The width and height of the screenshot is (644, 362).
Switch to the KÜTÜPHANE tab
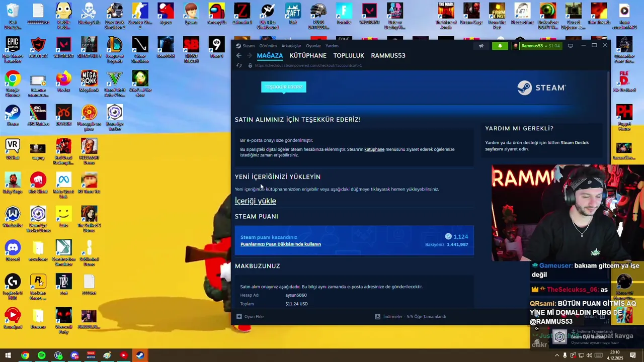tap(308, 55)
